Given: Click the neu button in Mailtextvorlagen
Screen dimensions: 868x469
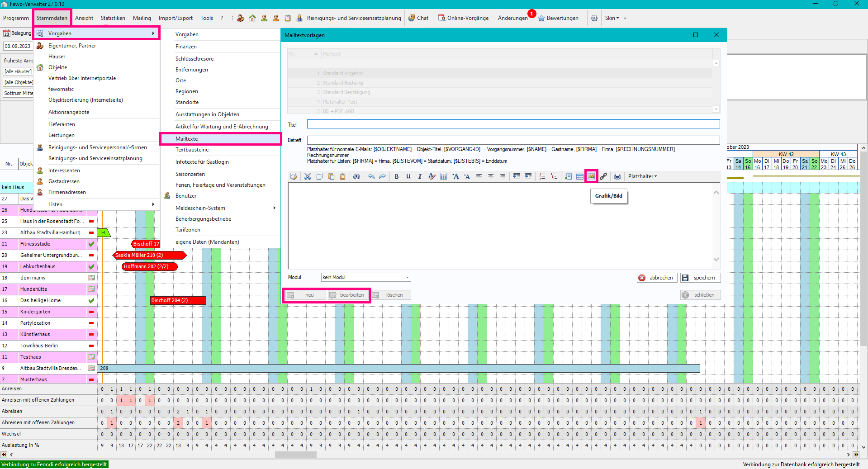Looking at the screenshot, I should 305,295.
